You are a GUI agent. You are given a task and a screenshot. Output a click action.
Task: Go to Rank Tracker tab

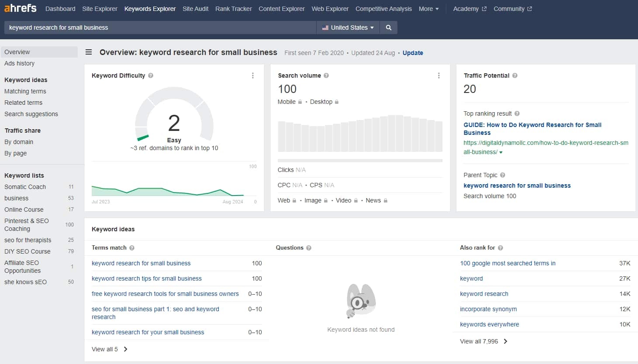pyautogui.click(x=233, y=9)
